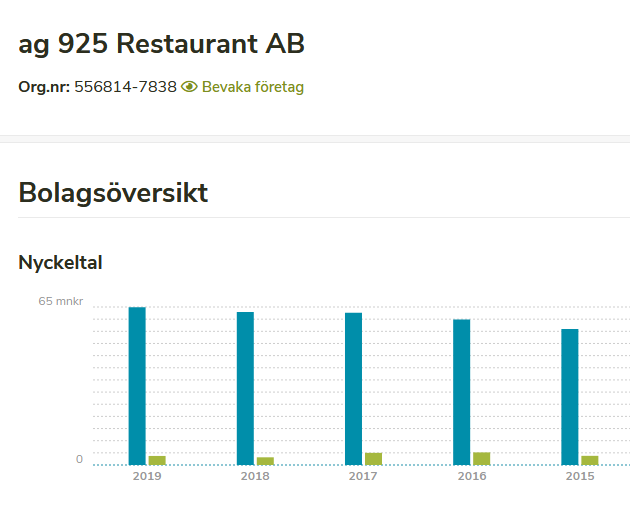The image size is (630, 511).
Task: Click the blue bar for 2018
Action: point(245,388)
